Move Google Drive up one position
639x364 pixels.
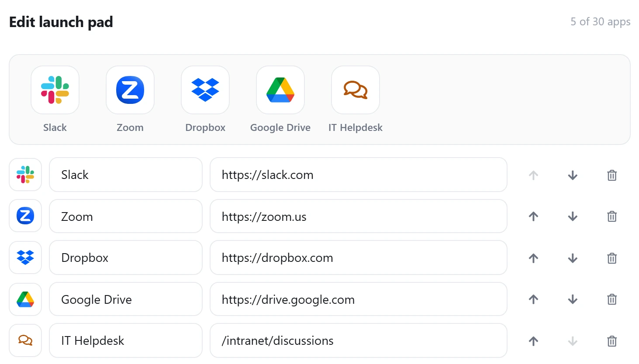coord(533,299)
